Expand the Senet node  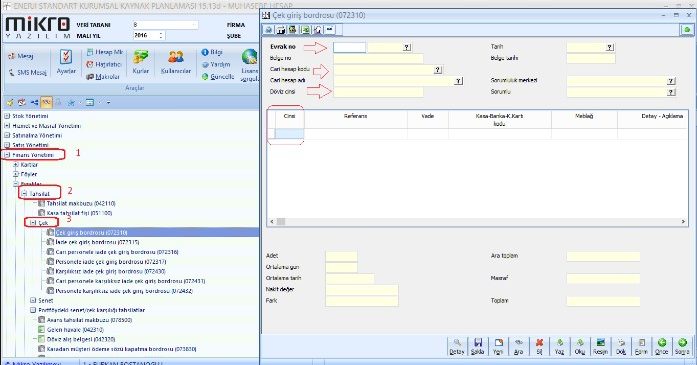(x=33, y=301)
